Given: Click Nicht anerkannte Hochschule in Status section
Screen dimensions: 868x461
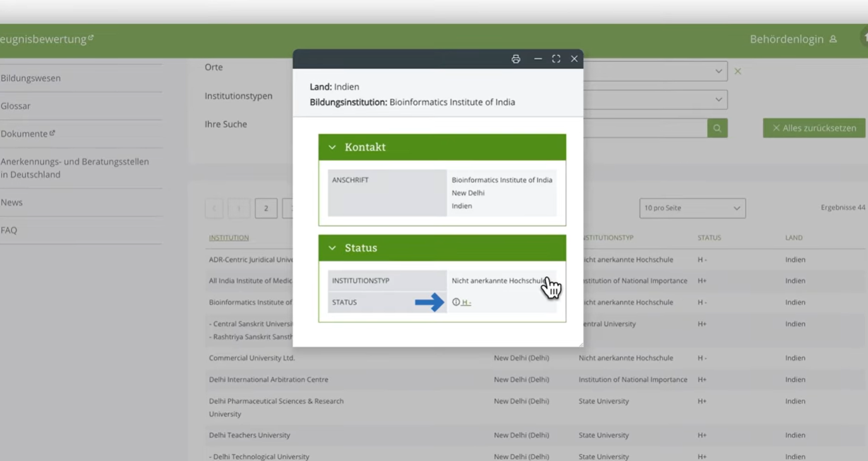Looking at the screenshot, I should point(498,281).
